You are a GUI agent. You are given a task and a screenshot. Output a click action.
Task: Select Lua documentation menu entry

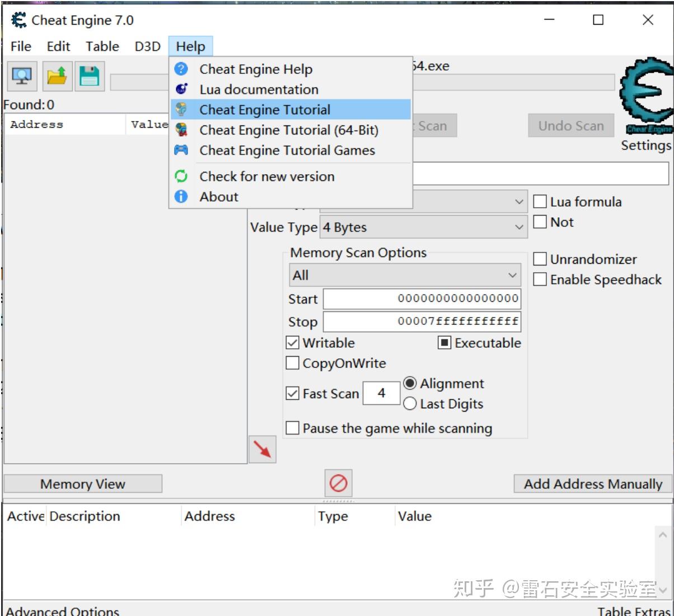(291, 89)
